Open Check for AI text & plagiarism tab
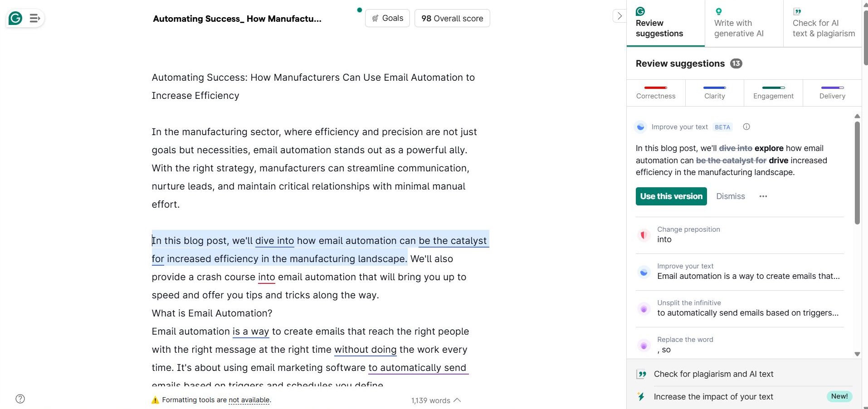This screenshot has height=409, width=868. pyautogui.click(x=823, y=24)
